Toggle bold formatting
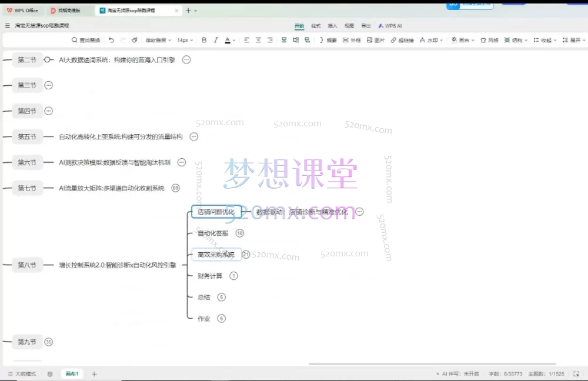 [204, 40]
